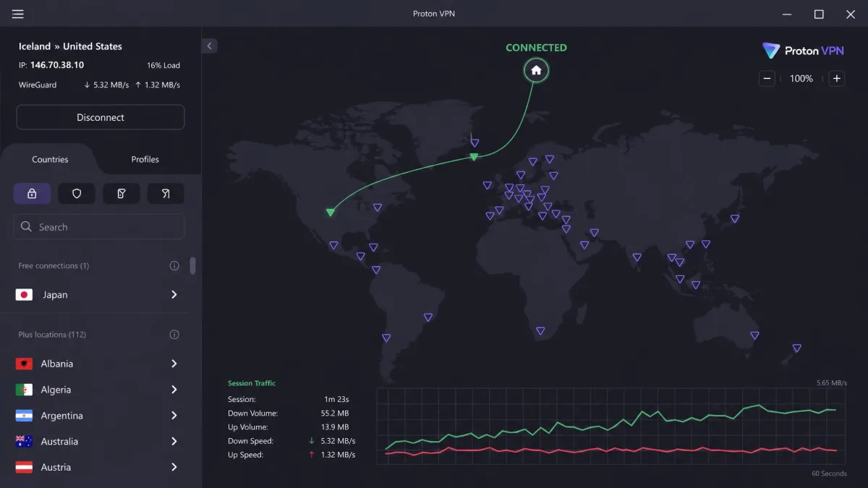
Task: Expand the Albania server list
Action: tap(174, 364)
